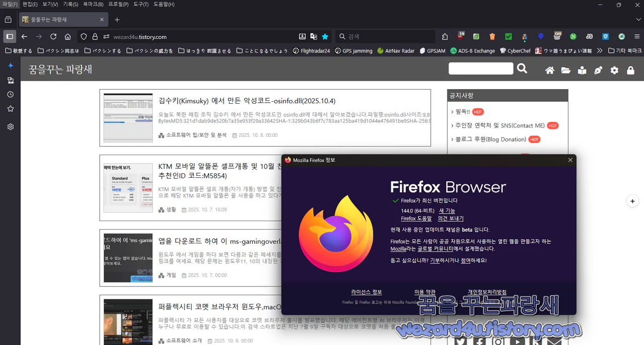Click the green checkmark extension

pyautogui.click(x=509, y=36)
